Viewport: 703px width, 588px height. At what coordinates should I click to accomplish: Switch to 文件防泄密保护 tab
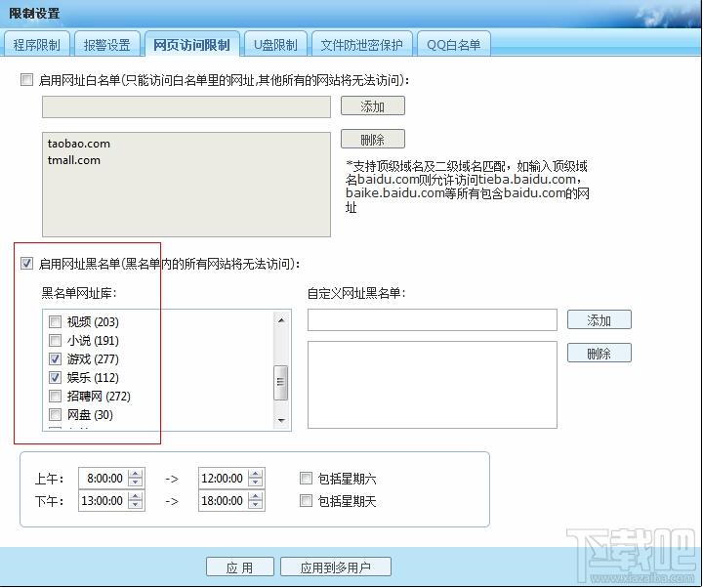[x=361, y=44]
